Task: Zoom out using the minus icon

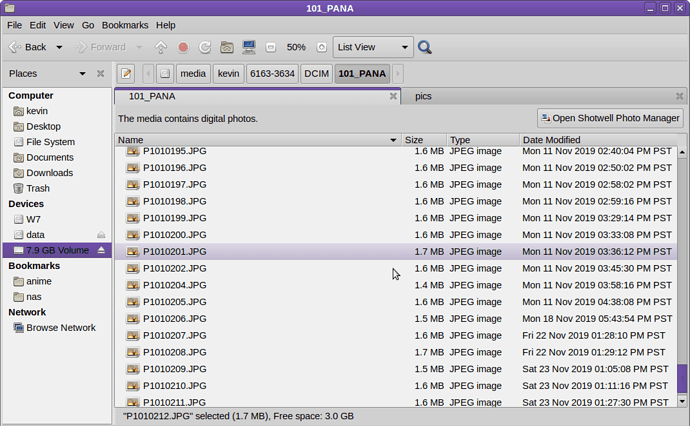Action: [271, 47]
